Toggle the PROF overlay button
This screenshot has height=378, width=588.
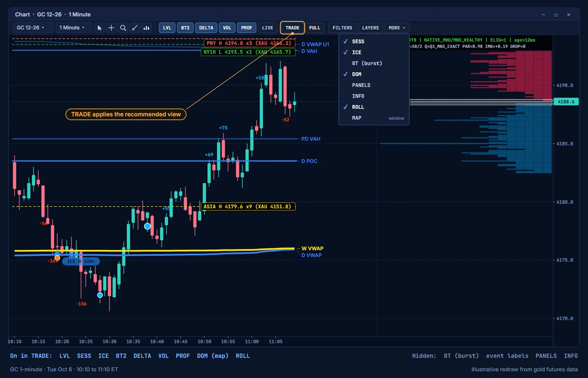click(247, 28)
